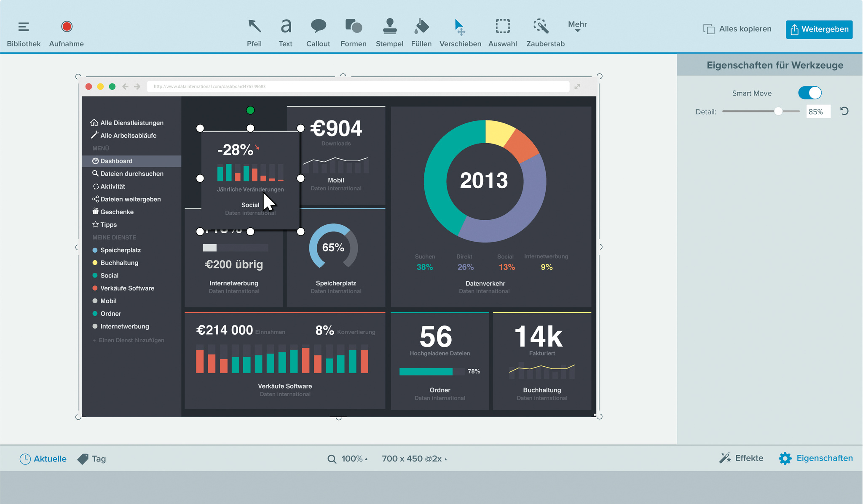Switch to the Effekte panel
The height and width of the screenshot is (504, 863).
pyautogui.click(x=741, y=458)
